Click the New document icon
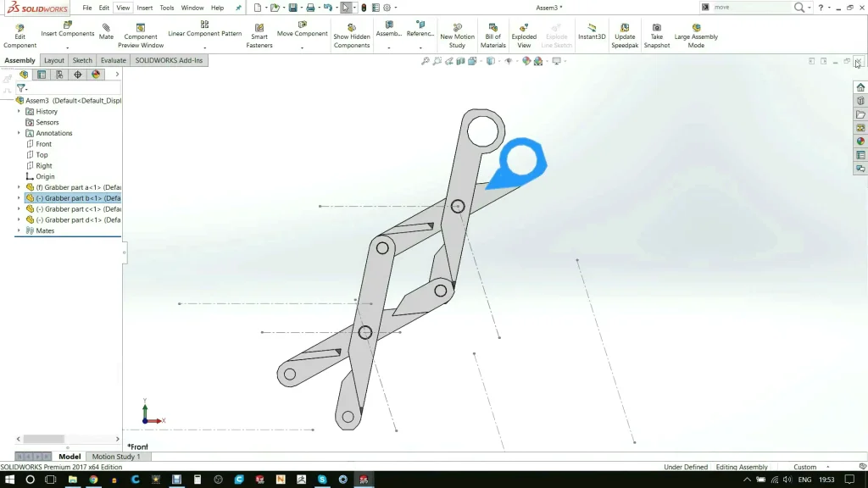 point(258,8)
